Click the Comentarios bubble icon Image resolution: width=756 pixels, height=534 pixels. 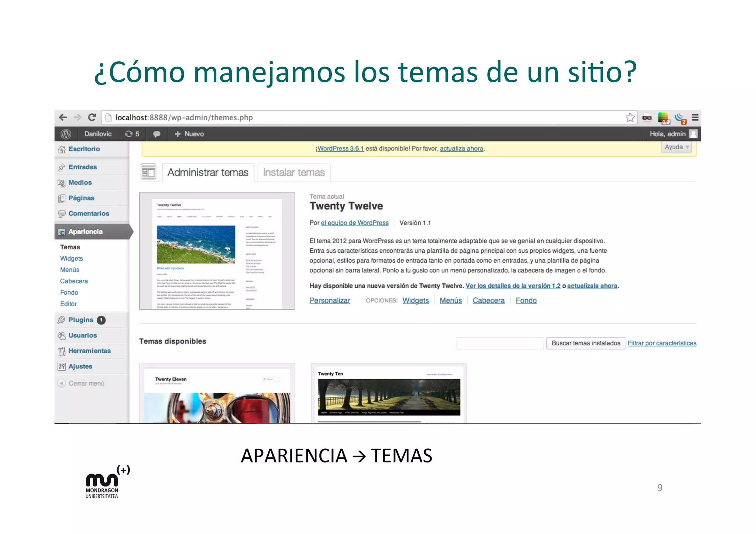coord(62,214)
